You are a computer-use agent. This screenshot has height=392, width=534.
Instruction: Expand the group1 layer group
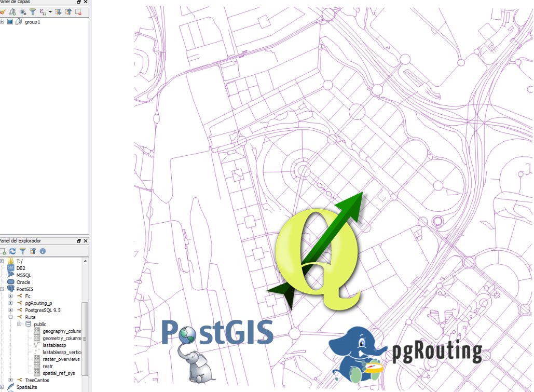tap(2, 22)
